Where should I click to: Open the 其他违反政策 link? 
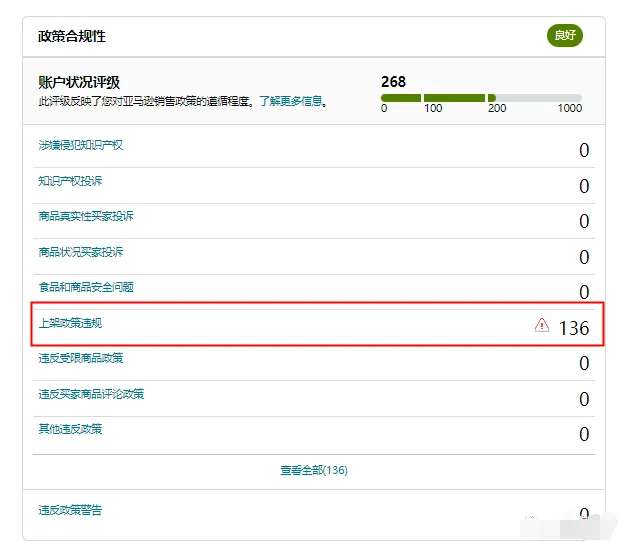pyautogui.click(x=70, y=429)
